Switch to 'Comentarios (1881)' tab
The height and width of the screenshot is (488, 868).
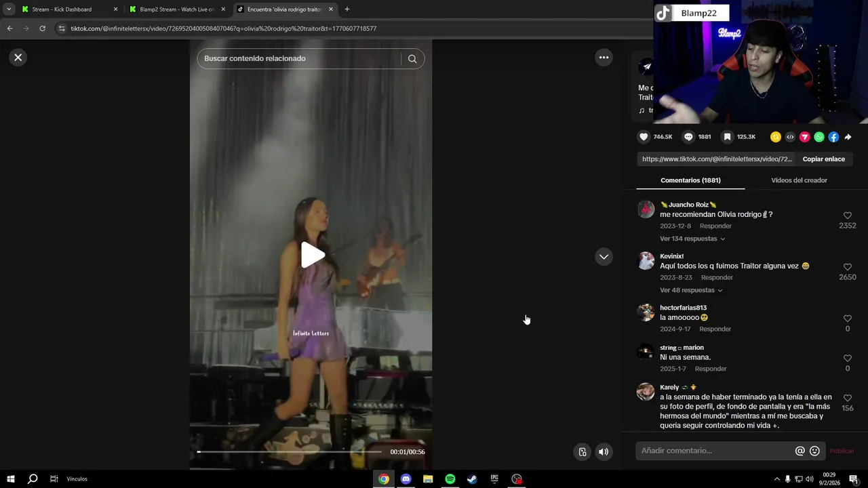[690, 180]
